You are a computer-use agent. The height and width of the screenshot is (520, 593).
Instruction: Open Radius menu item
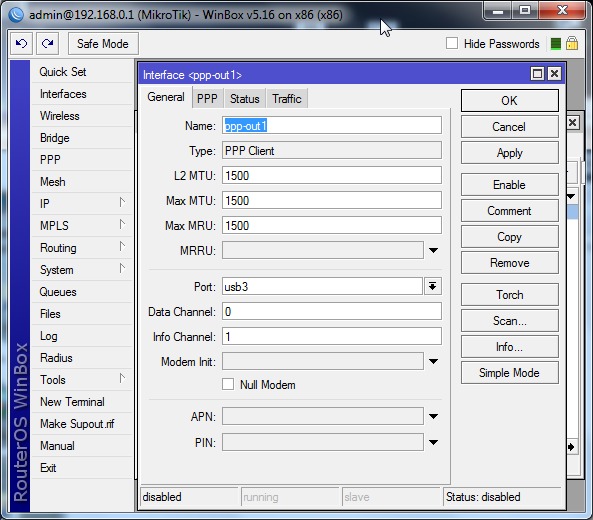click(x=82, y=358)
